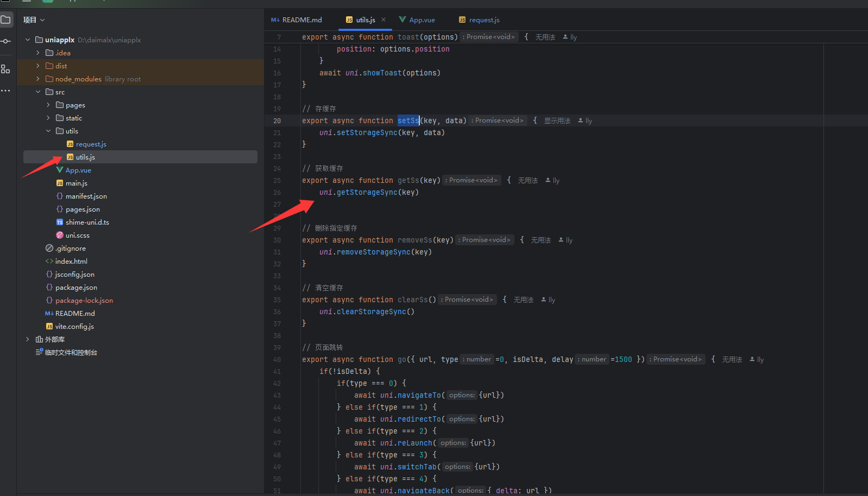Click author lly hint on removeSs line
Viewport: 868px width, 496px height.
pos(565,240)
